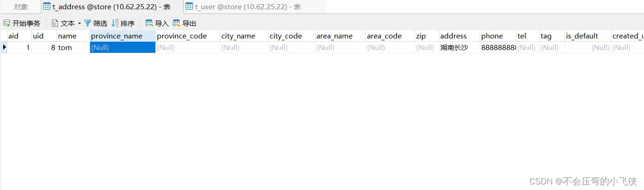The height and width of the screenshot is (190, 644).
Task: Click the name cell 'tom'
Action: [x=73, y=47]
